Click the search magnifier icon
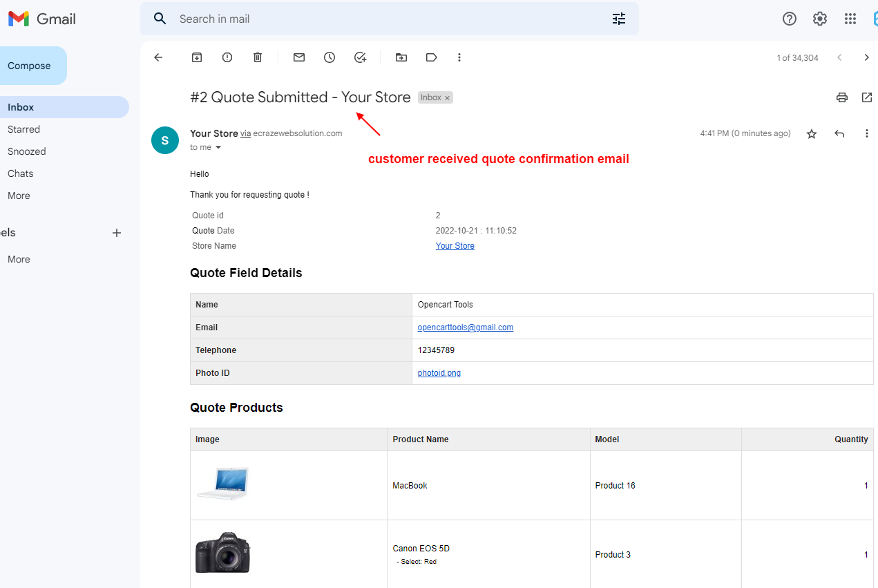The height and width of the screenshot is (588, 878). coord(160,19)
